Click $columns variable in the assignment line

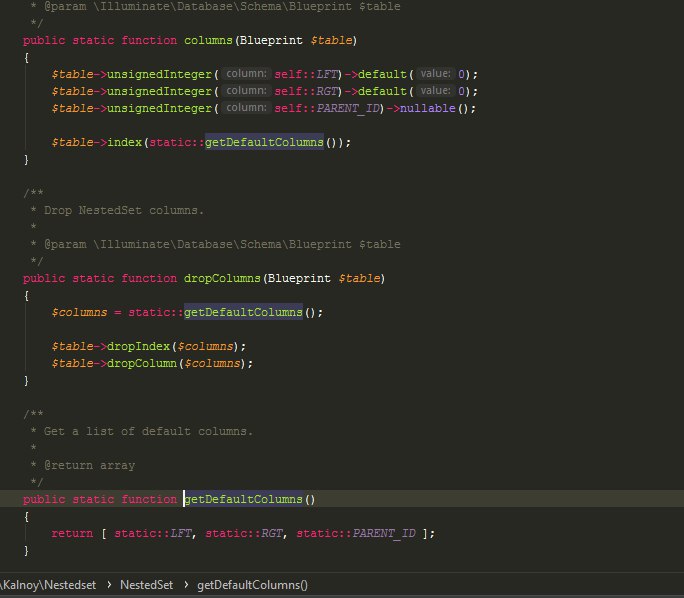tap(79, 312)
